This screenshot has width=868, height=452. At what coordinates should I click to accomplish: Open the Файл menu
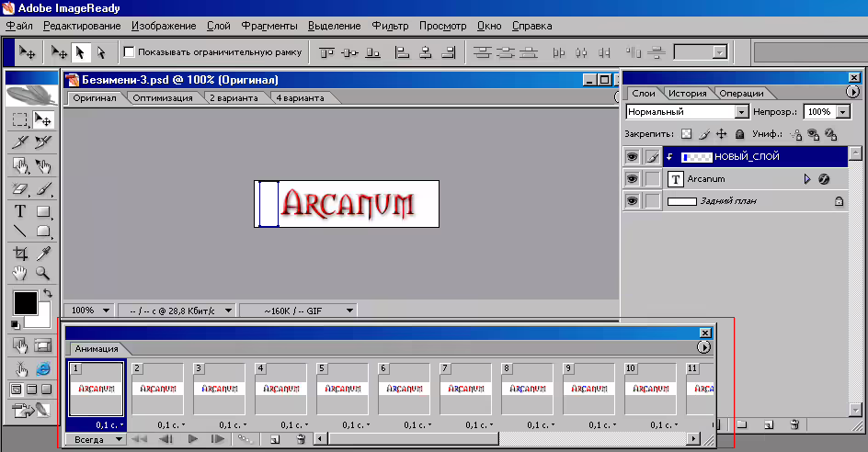coord(19,26)
